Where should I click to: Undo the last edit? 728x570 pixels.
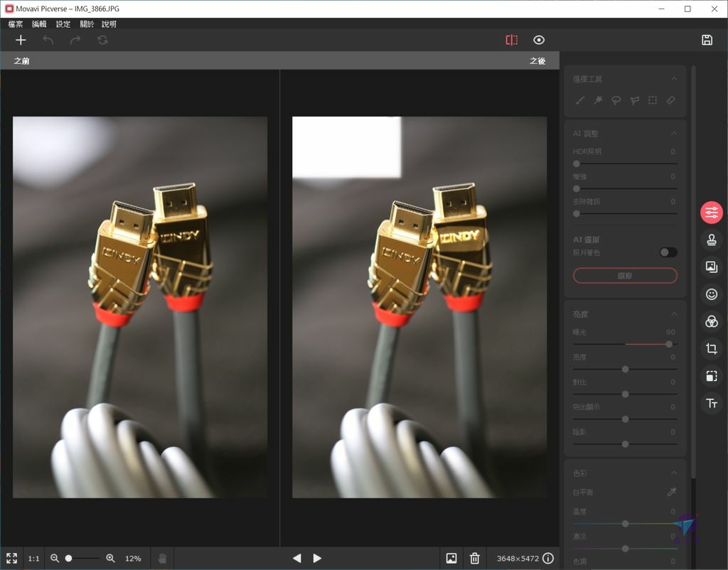click(48, 40)
